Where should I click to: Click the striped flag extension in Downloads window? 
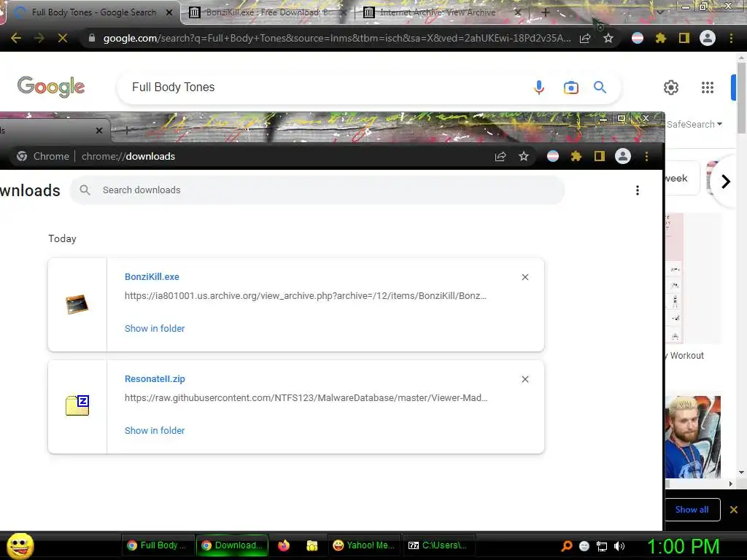tap(553, 156)
